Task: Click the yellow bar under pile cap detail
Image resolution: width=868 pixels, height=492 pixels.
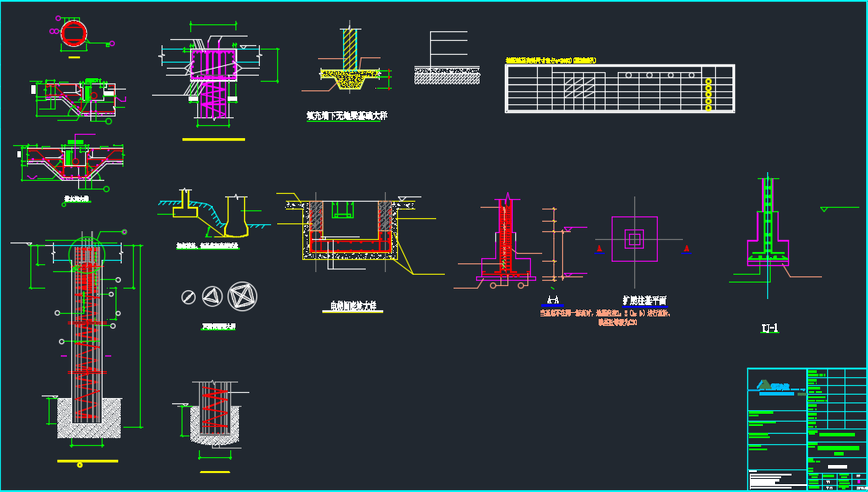Action: tap(214, 139)
